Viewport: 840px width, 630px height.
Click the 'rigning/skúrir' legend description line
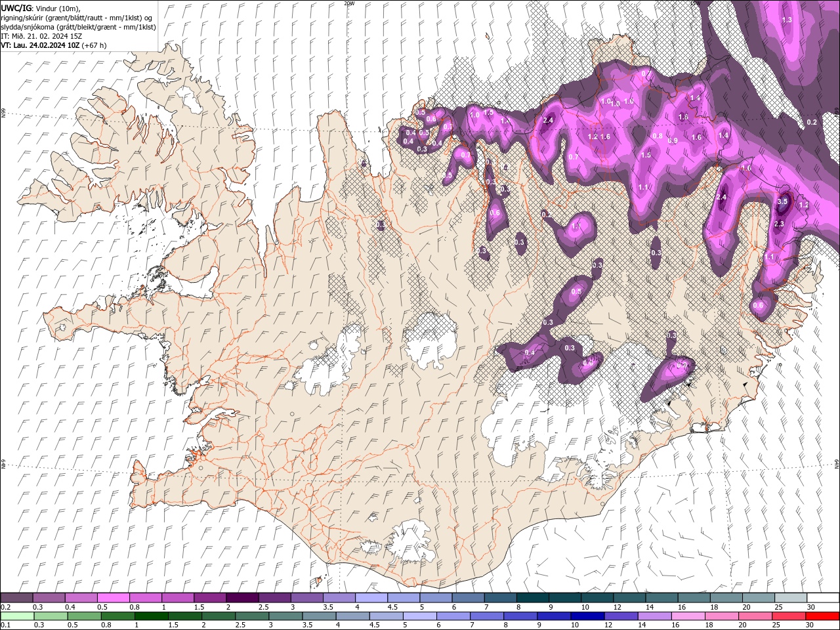(x=77, y=17)
